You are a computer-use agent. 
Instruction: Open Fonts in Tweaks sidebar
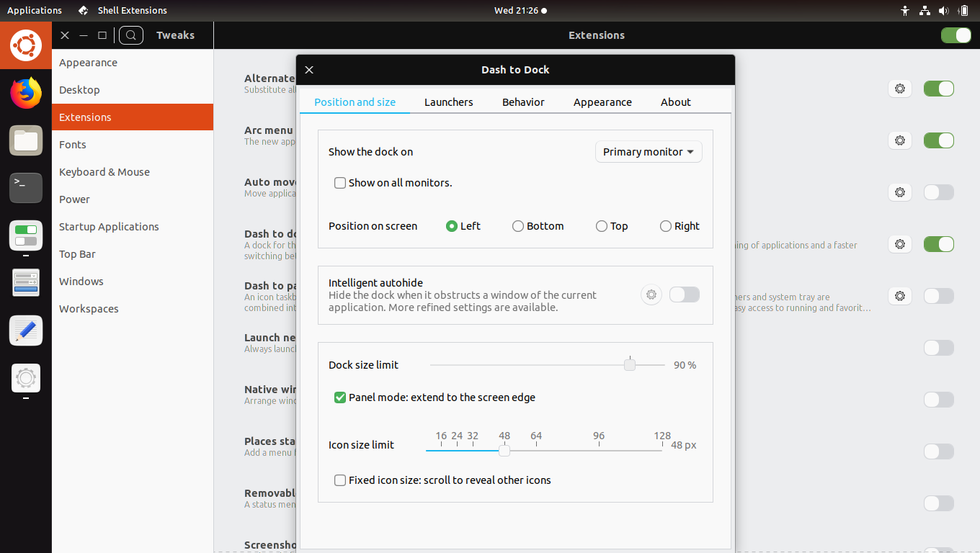coord(133,145)
